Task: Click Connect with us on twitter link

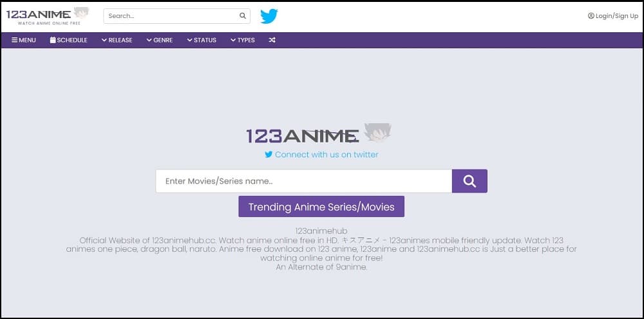Action: [x=321, y=155]
